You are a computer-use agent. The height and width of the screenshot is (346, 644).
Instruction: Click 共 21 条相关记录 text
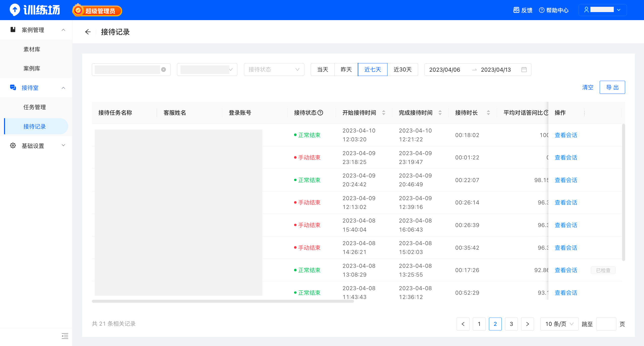point(114,324)
